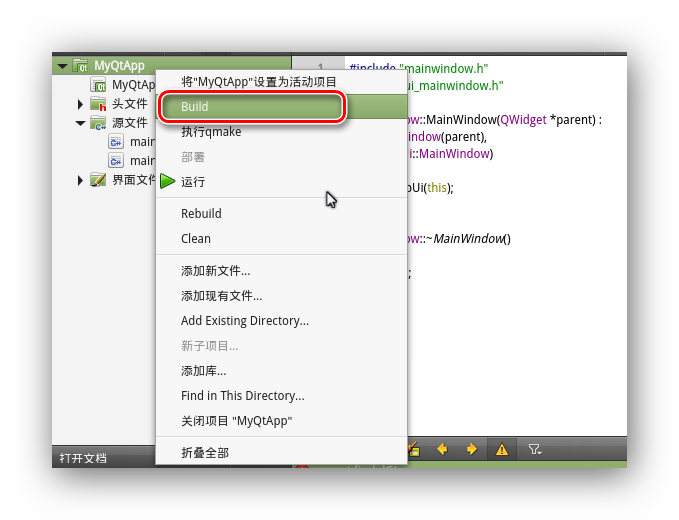The height and width of the screenshot is (520, 679).
Task: Click the second main C++ file icon
Action: pos(116,161)
